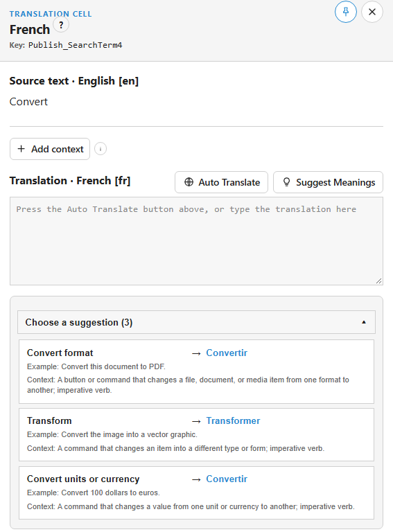Grab the text area resize handle
This screenshot has height=532, width=393.
(x=378, y=281)
